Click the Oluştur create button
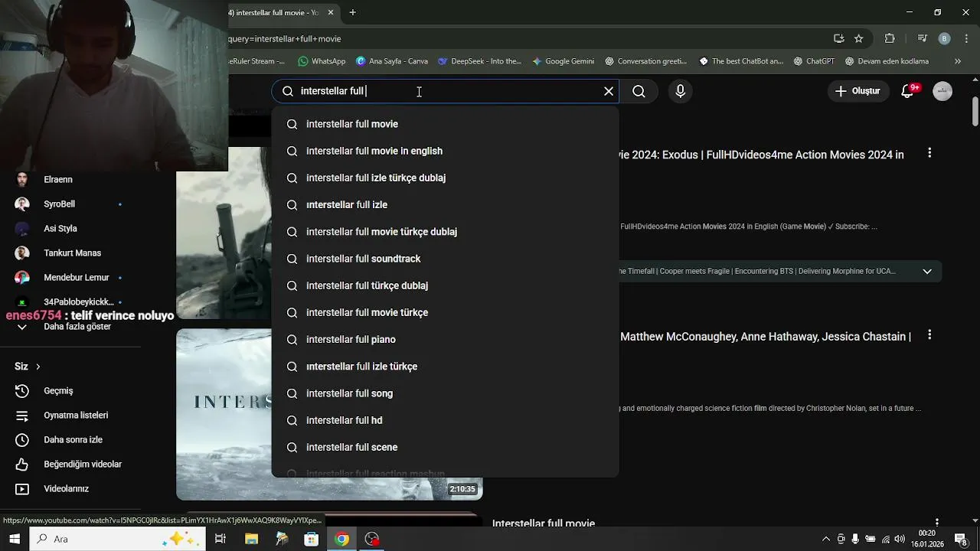Image resolution: width=980 pixels, height=551 pixels. click(x=858, y=91)
